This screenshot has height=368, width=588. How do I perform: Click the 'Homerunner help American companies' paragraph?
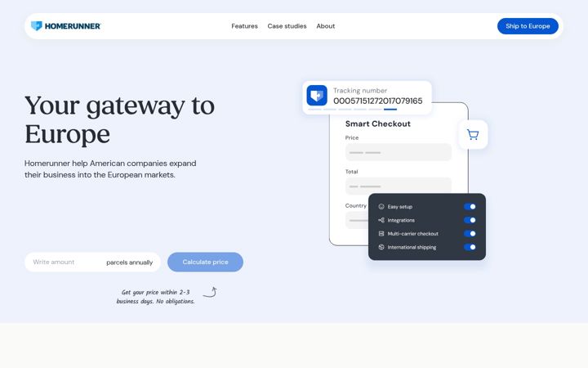110,169
